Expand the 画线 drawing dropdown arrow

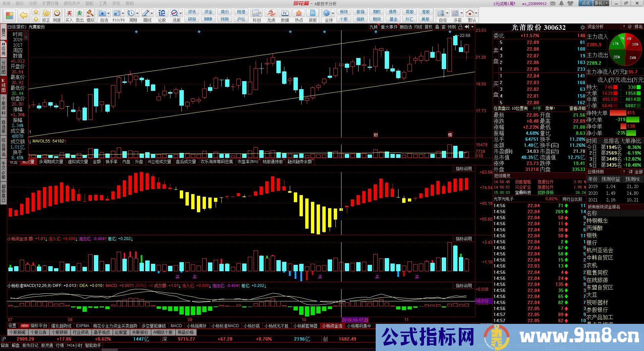(x=152, y=13)
